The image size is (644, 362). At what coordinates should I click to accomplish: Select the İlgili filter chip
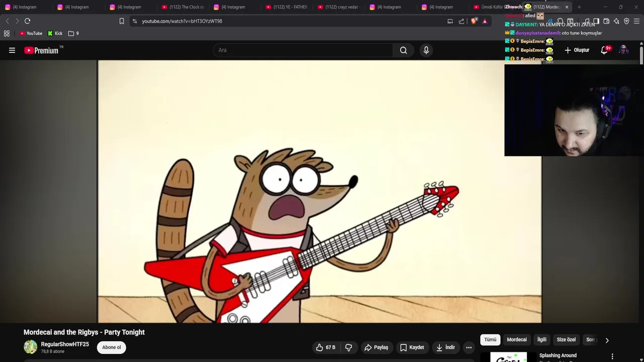[x=542, y=340]
